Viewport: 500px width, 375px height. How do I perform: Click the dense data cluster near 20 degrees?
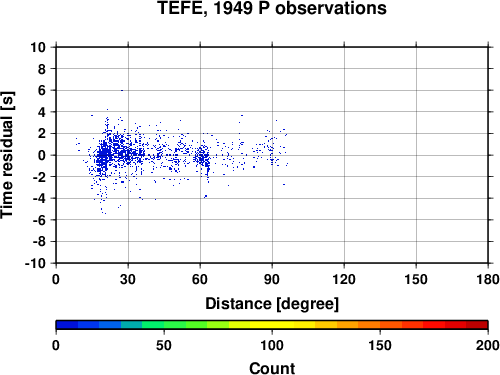click(103, 156)
